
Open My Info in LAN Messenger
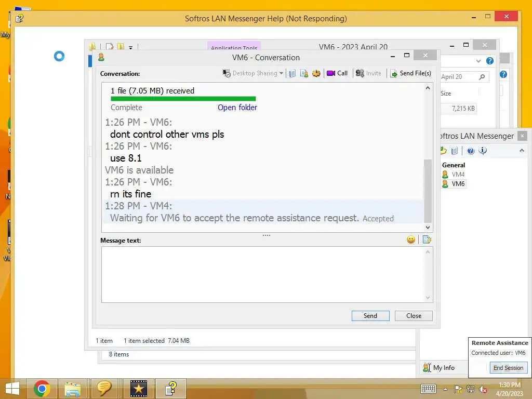pyautogui.click(x=438, y=368)
